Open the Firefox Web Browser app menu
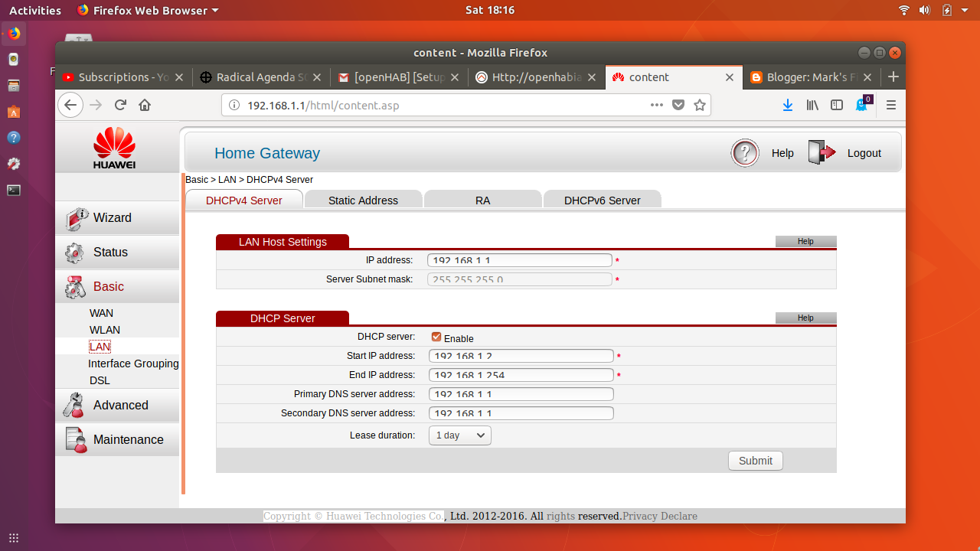Viewport: 980px width, 551px height. pos(147,11)
